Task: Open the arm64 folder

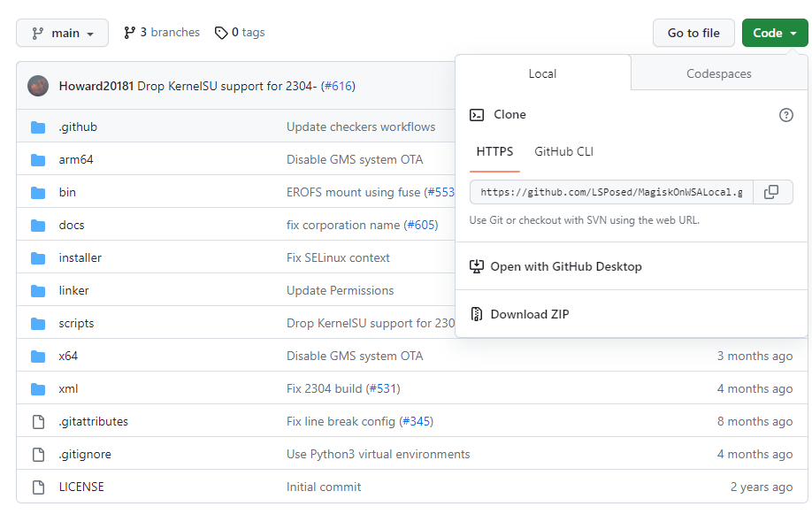Action: tap(76, 159)
